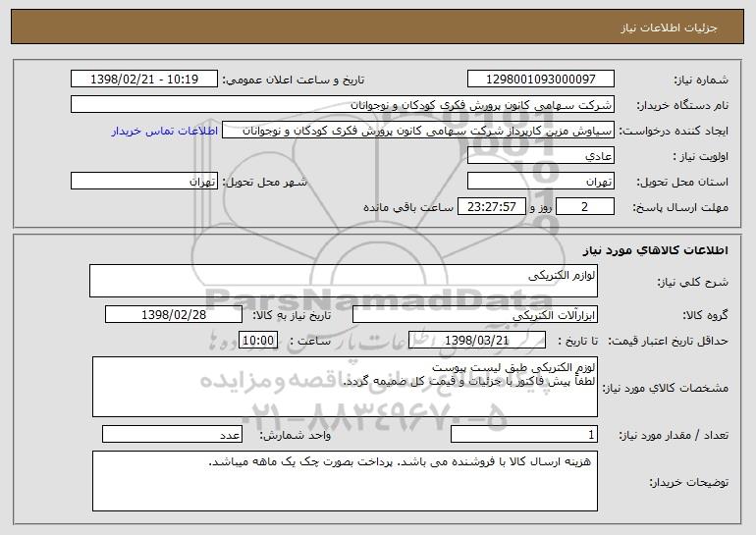Click the حداقل تاریخ اعتبار قیمت label

coord(669,341)
